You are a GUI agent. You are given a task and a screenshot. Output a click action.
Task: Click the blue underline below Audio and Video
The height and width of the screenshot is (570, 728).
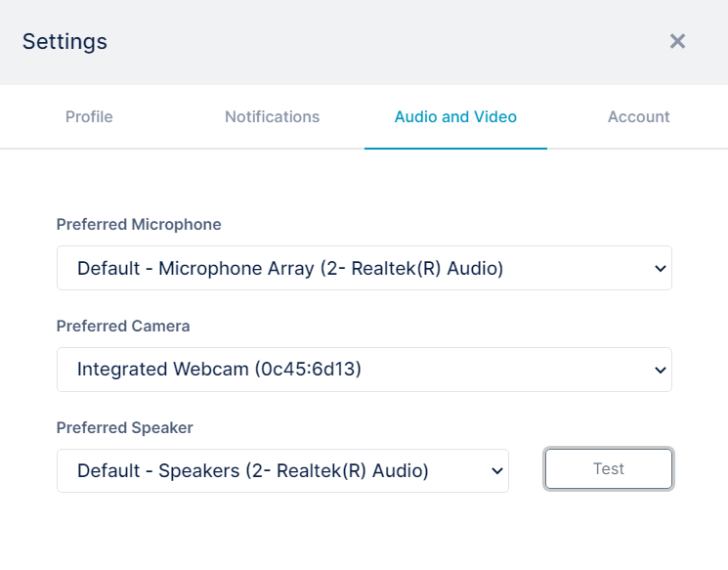[x=455, y=149]
